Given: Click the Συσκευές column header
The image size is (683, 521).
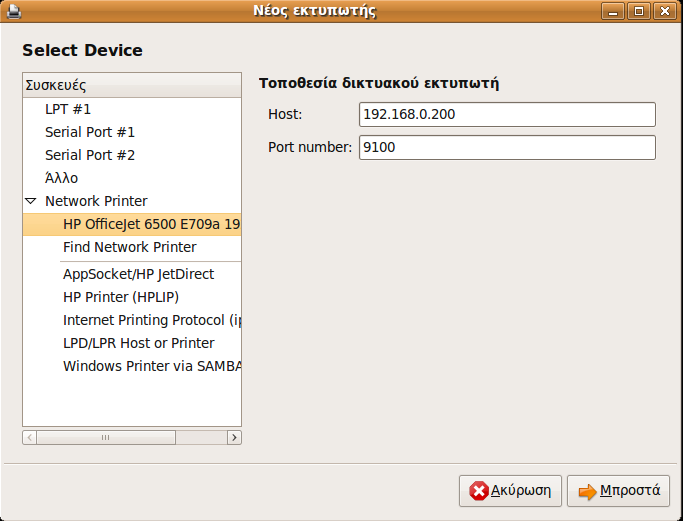Looking at the screenshot, I should pos(132,85).
